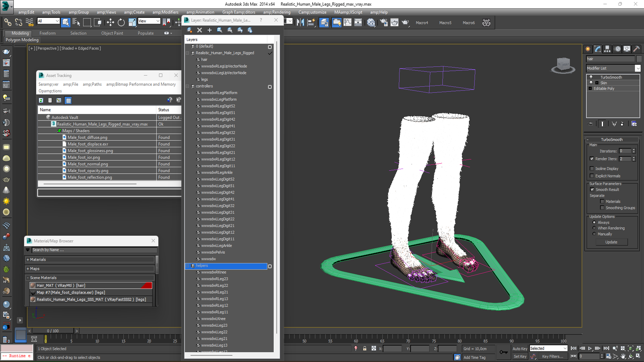The image size is (644, 362).
Task: Click the object name field showing hair
Action: [x=610, y=59]
